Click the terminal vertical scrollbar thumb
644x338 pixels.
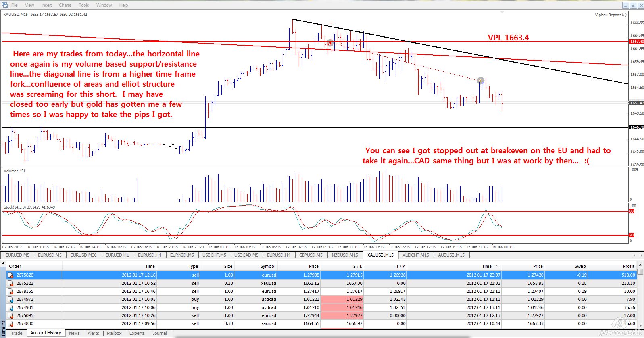click(640, 272)
